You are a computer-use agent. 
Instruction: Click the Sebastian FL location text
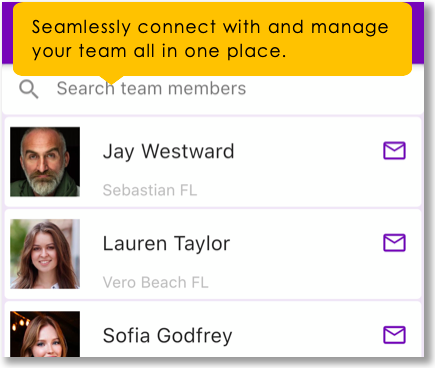(x=150, y=190)
